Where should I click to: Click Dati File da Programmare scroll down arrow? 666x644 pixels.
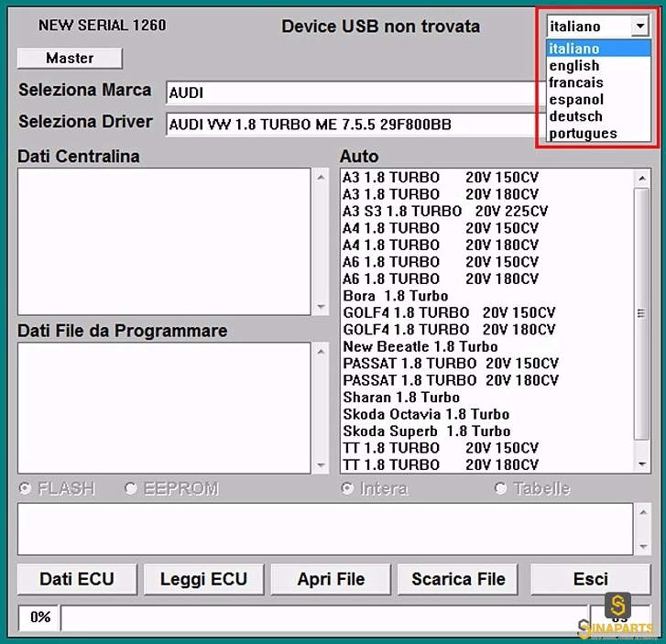pyautogui.click(x=322, y=465)
